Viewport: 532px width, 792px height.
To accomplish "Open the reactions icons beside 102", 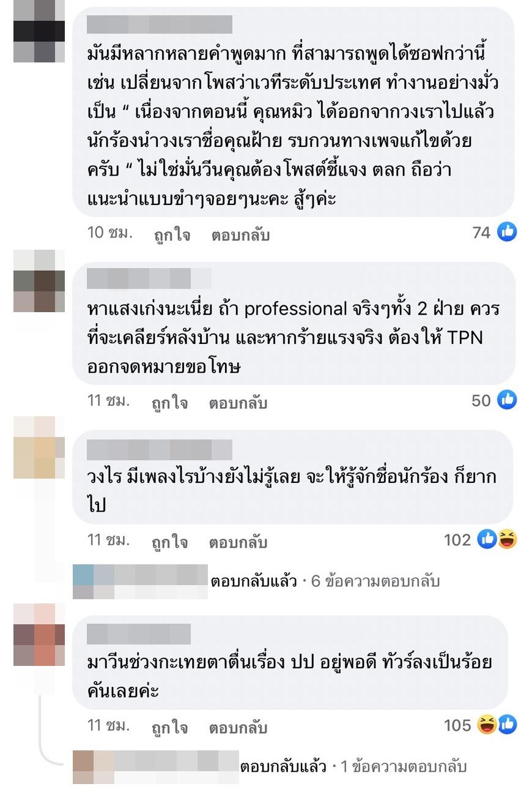I will 497,540.
